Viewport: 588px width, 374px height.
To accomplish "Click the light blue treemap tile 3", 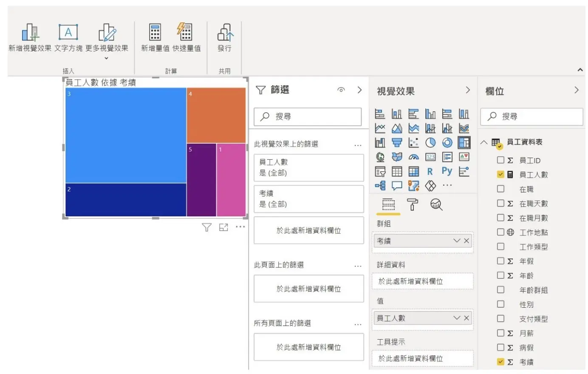I will coord(126,136).
